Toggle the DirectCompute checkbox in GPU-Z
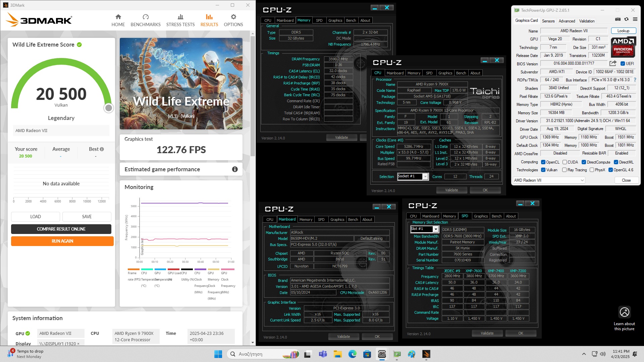Screen dimensions: 644x362 coord(584,162)
